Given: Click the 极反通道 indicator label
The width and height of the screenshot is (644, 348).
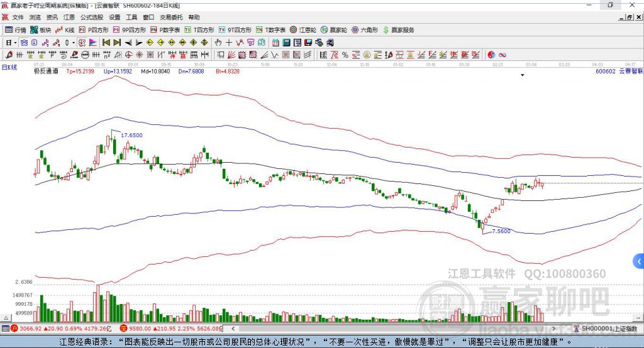Looking at the screenshot, I should point(46,71).
